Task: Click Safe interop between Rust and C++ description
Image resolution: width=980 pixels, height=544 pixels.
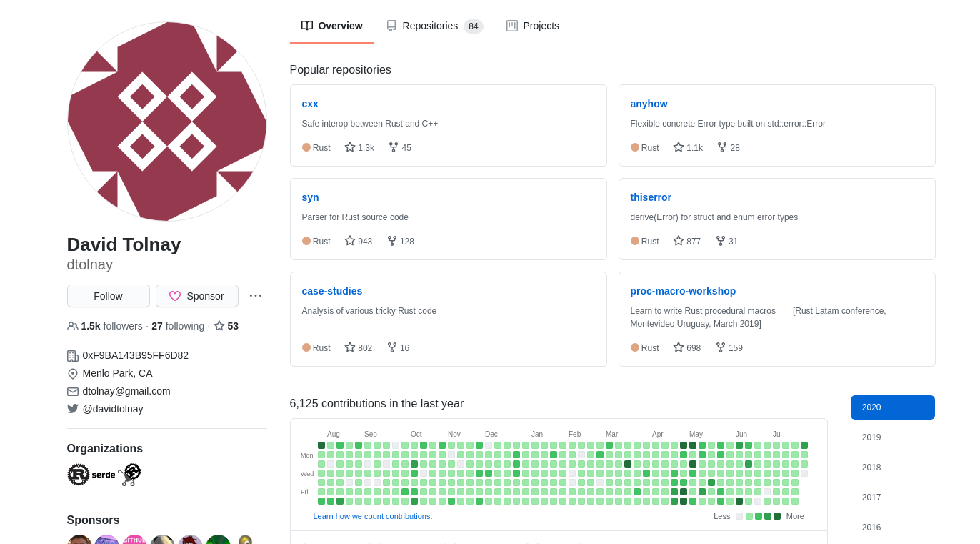Action: click(x=370, y=124)
